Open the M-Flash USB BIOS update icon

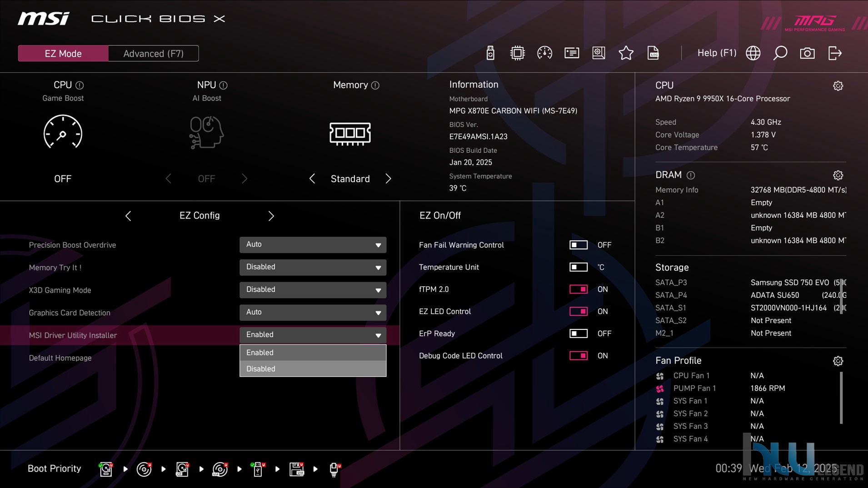pos(490,53)
